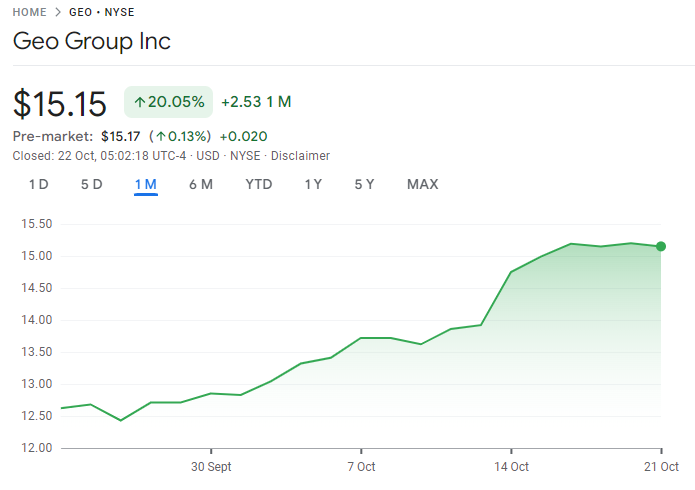Click the 14 Oct date axis label

511,467
